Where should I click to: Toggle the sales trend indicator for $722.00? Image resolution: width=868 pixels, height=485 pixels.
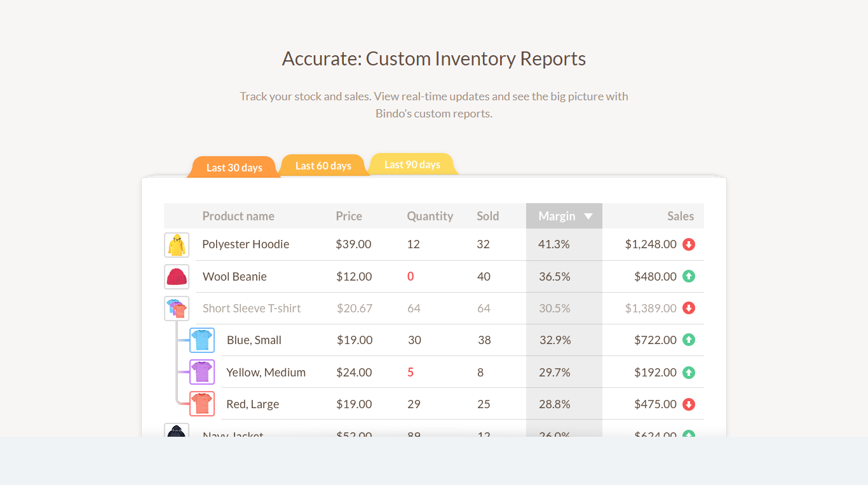pos(689,340)
